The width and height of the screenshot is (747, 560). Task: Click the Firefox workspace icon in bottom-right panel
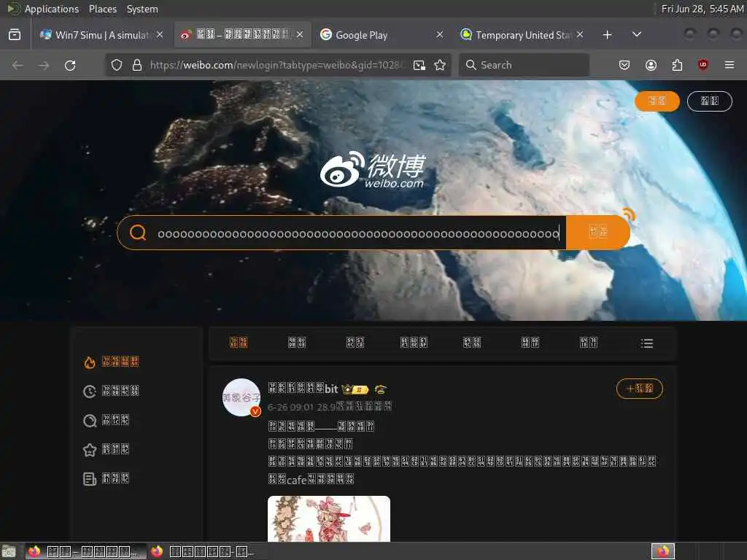point(663,551)
